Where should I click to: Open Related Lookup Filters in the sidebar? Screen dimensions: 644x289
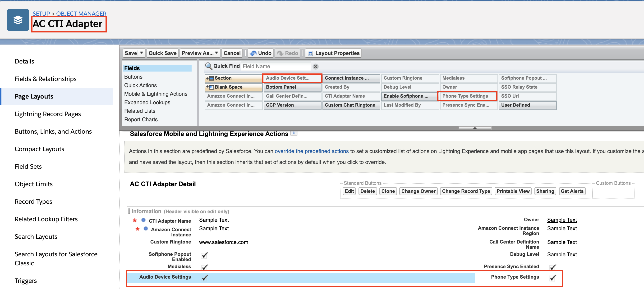[46, 219]
